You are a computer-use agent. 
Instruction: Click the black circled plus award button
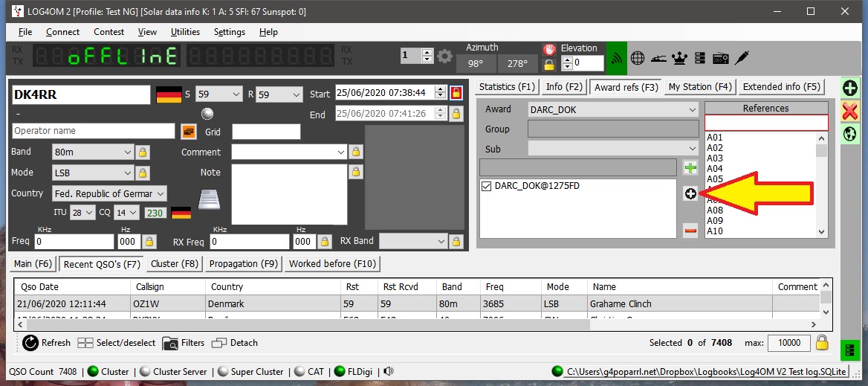click(690, 194)
